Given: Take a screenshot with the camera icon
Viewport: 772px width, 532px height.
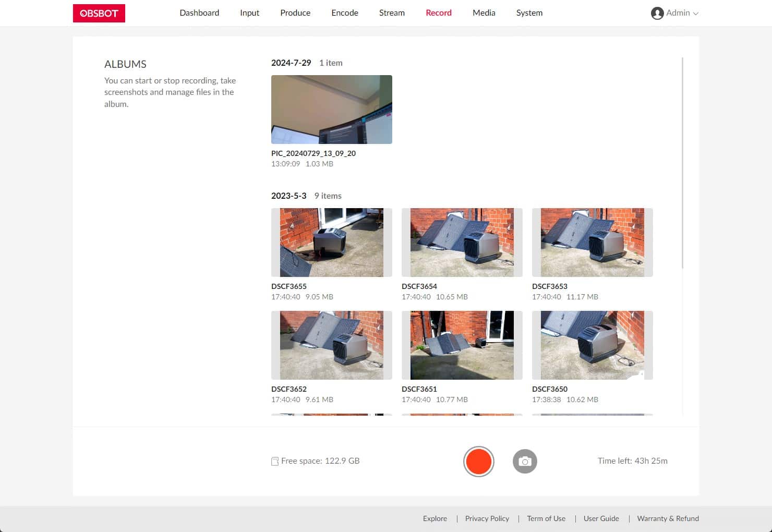Looking at the screenshot, I should point(525,462).
